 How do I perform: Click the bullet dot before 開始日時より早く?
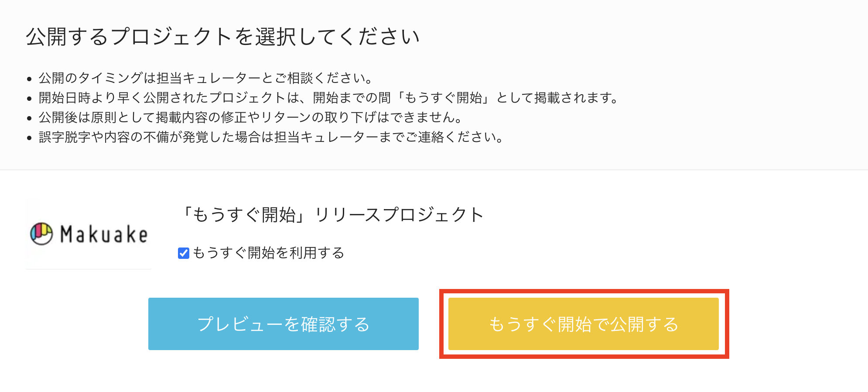click(x=29, y=99)
